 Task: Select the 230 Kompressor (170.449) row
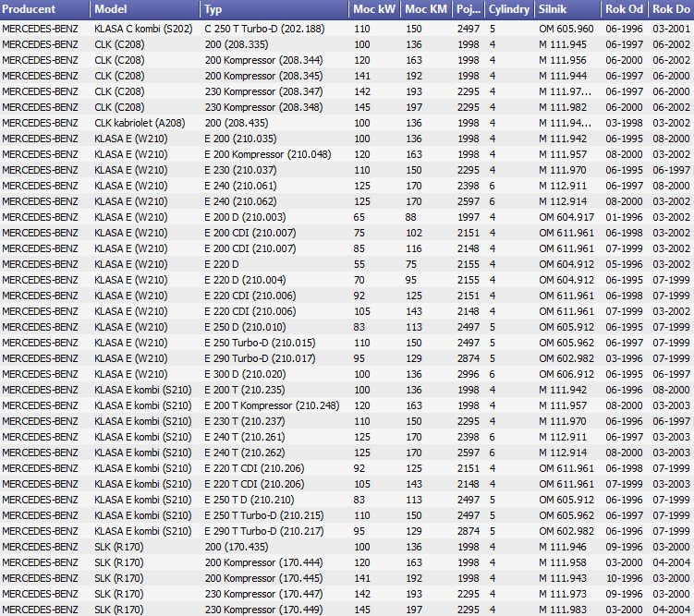point(347,610)
